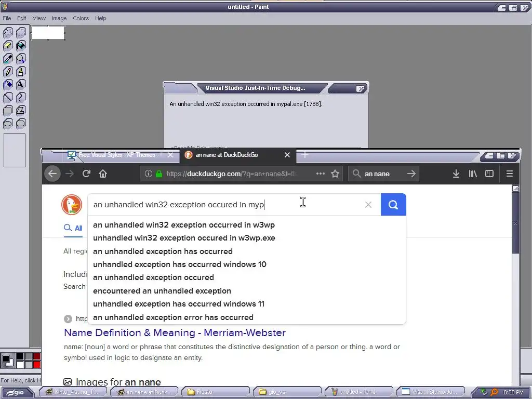This screenshot has width=532, height=399.
Task: Go back in the browser
Action: pyautogui.click(x=52, y=174)
